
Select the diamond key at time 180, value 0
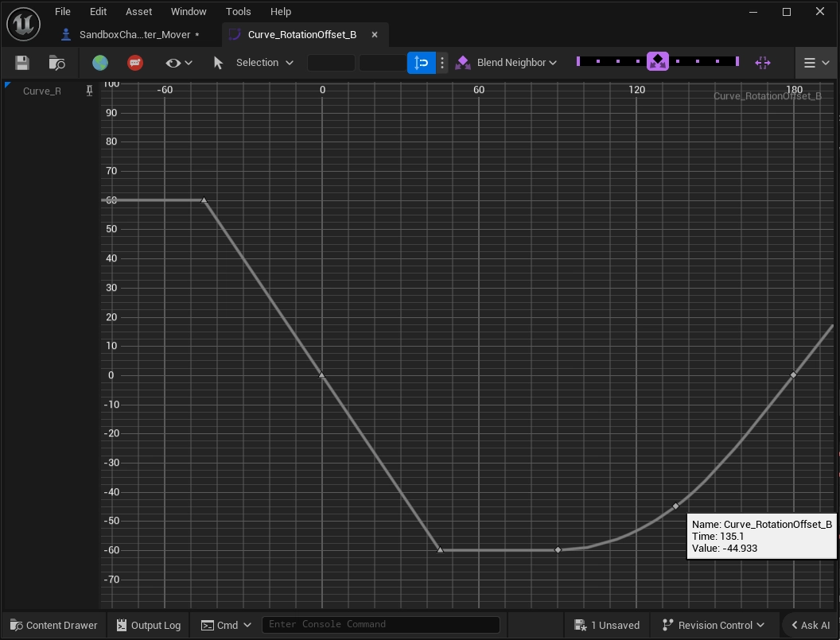793,375
